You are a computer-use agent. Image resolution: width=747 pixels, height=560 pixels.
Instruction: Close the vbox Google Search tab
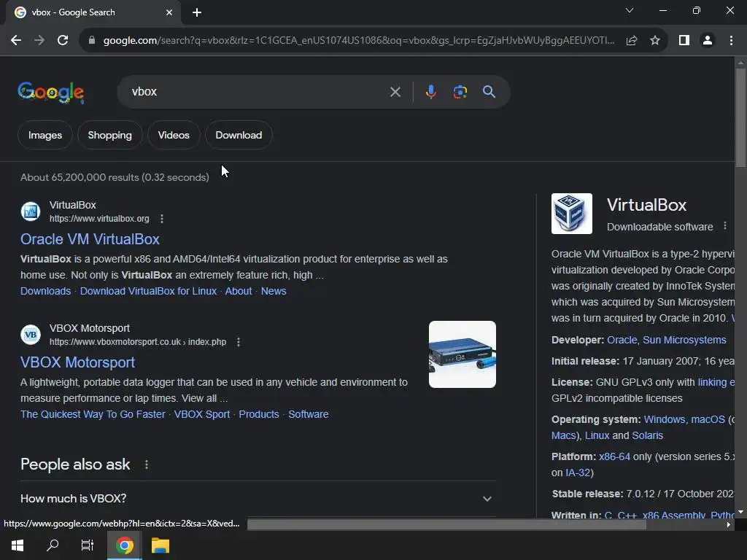[169, 12]
